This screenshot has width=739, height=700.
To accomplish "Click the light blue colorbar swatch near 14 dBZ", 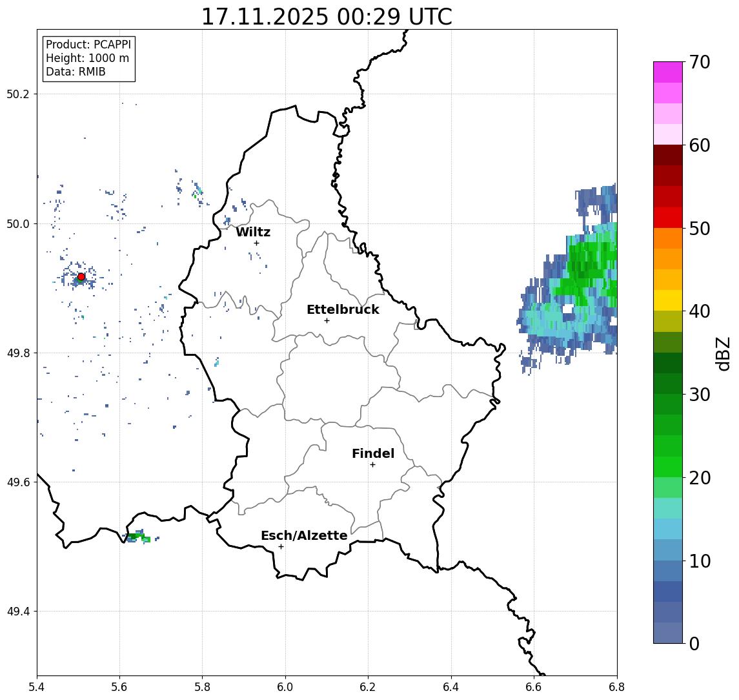I will click(668, 529).
